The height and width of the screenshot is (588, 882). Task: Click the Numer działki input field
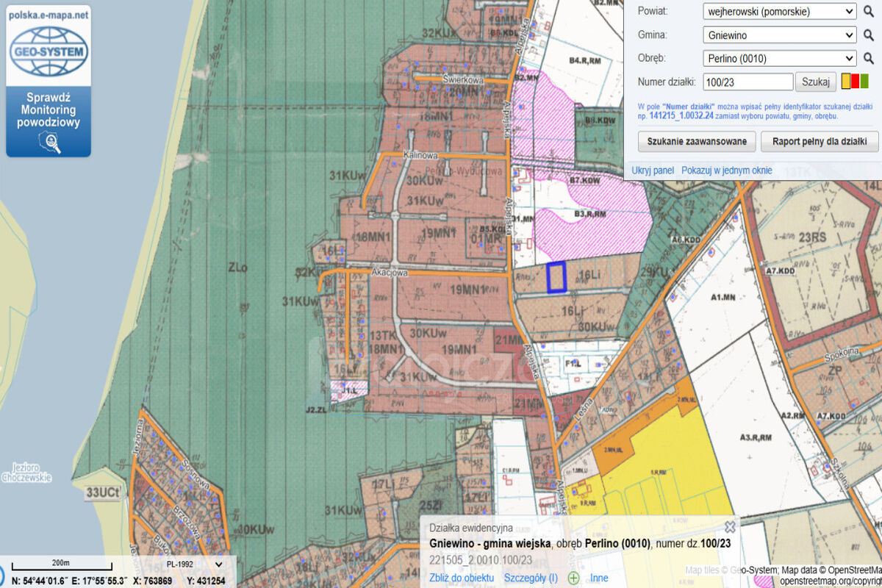coord(747,82)
